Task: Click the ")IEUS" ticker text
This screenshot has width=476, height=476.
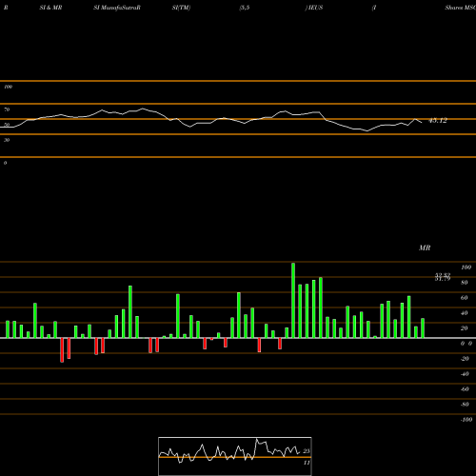Action: (x=314, y=8)
